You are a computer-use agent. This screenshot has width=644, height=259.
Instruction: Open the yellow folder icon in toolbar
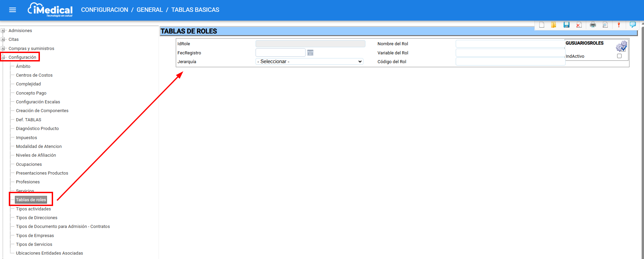[553, 25]
